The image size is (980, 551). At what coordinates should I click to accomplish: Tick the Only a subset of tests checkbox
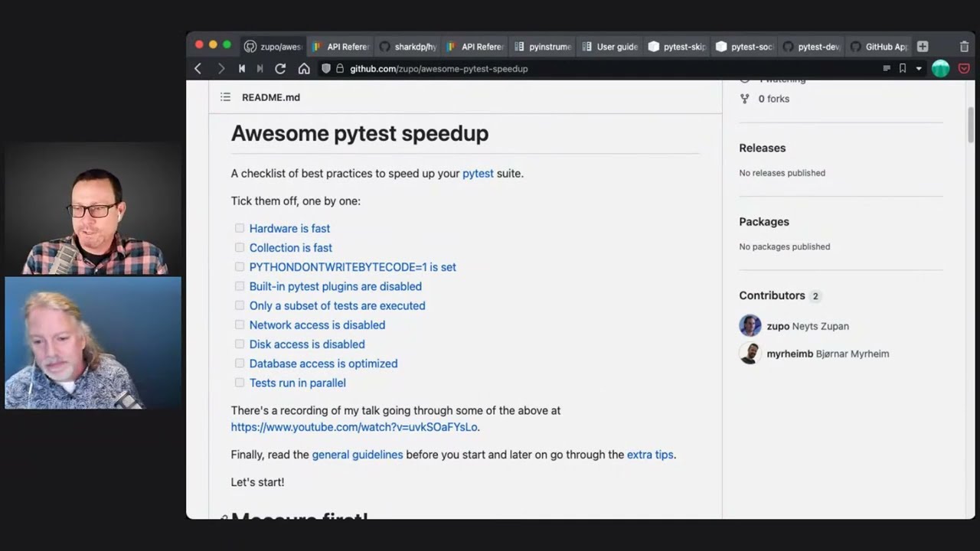[240, 305]
